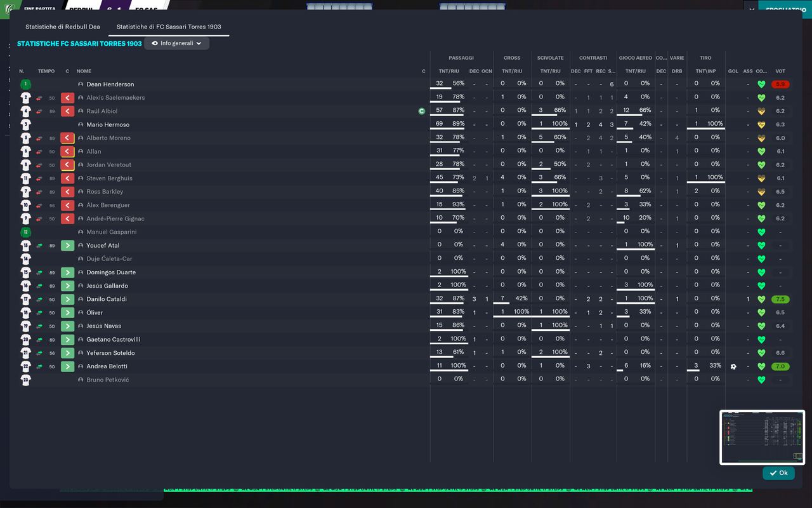
Task: Click the red substituted-off icon for André-Pierre Gignac
Action: point(67,218)
